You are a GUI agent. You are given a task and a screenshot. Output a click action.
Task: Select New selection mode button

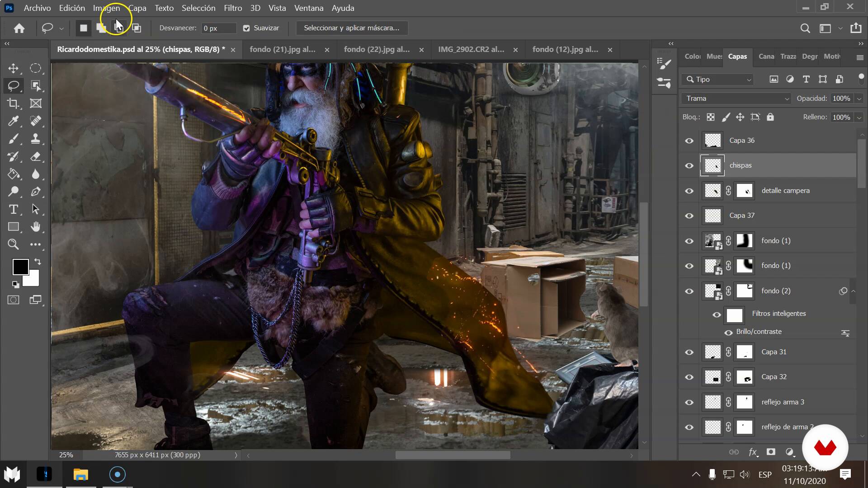[x=84, y=28]
